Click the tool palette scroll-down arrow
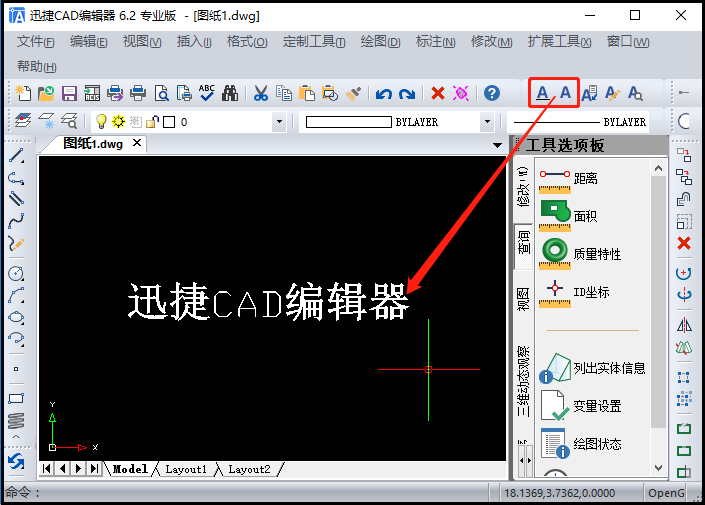Image resolution: width=705 pixels, height=505 pixels. point(658,468)
